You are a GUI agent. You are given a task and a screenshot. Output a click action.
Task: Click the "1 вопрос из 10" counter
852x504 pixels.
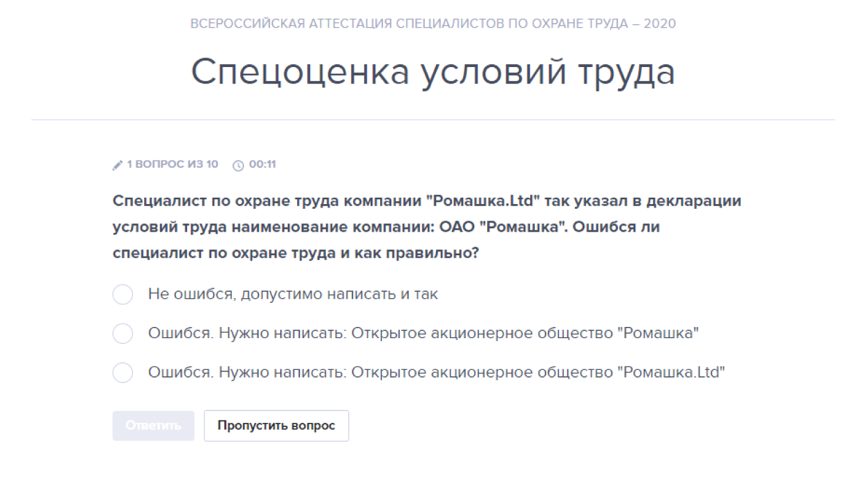point(172,164)
